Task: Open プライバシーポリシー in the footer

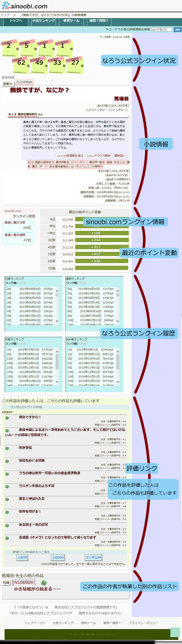Action: click(x=143, y=623)
